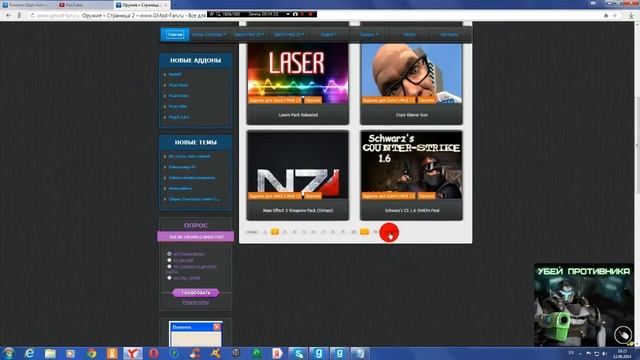Expand the Видео navigation dropdown
Image resolution: width=640 pixels, height=360 pixels.
click(x=329, y=35)
